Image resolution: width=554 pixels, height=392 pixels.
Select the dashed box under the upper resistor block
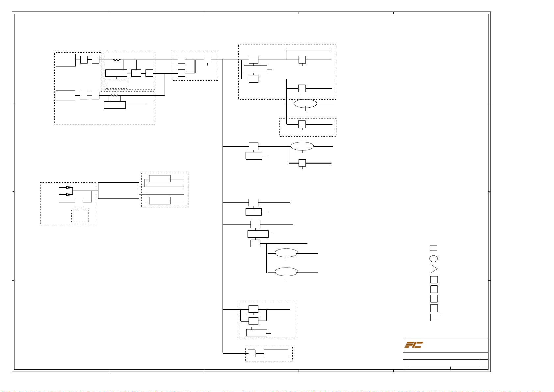(x=117, y=84)
